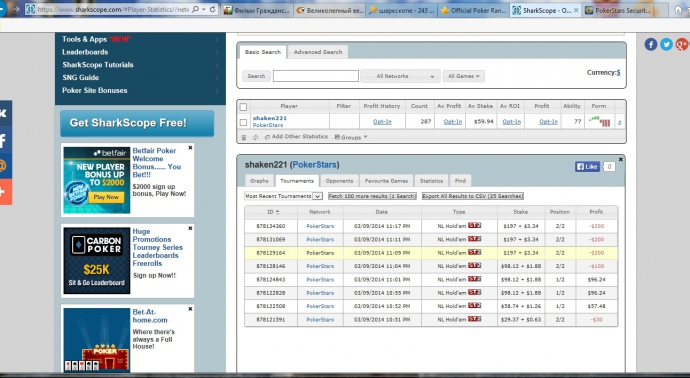Image resolution: width=690 pixels, height=378 pixels.
Task: Switch to Advanced Search tab
Action: 318,52
